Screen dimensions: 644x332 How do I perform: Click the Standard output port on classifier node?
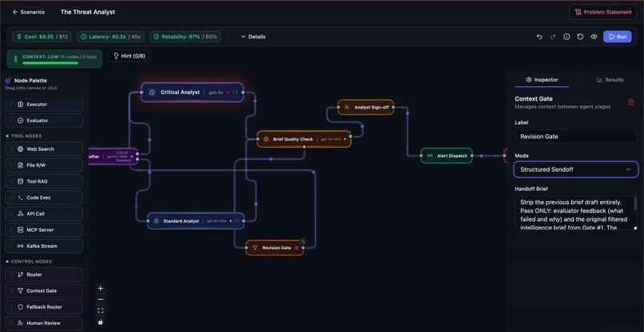tap(137, 160)
